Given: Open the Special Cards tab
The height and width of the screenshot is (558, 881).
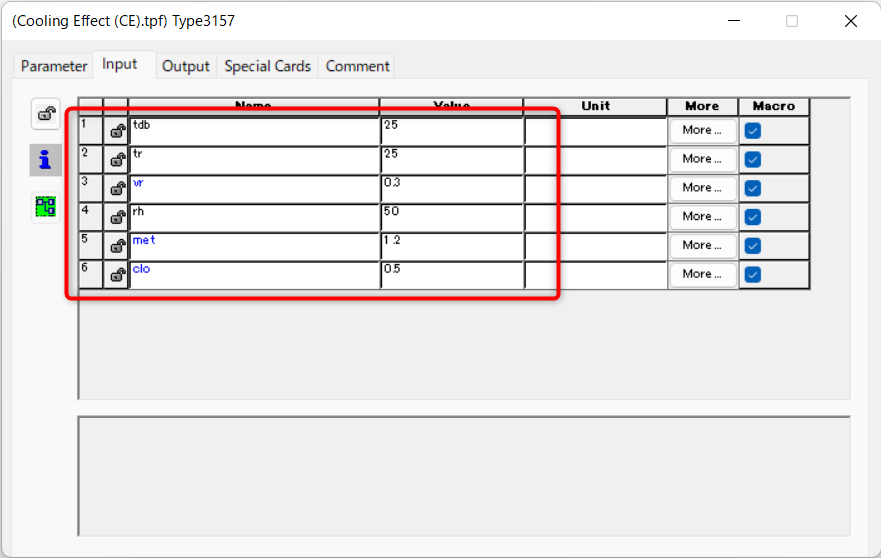Looking at the screenshot, I should coord(267,66).
